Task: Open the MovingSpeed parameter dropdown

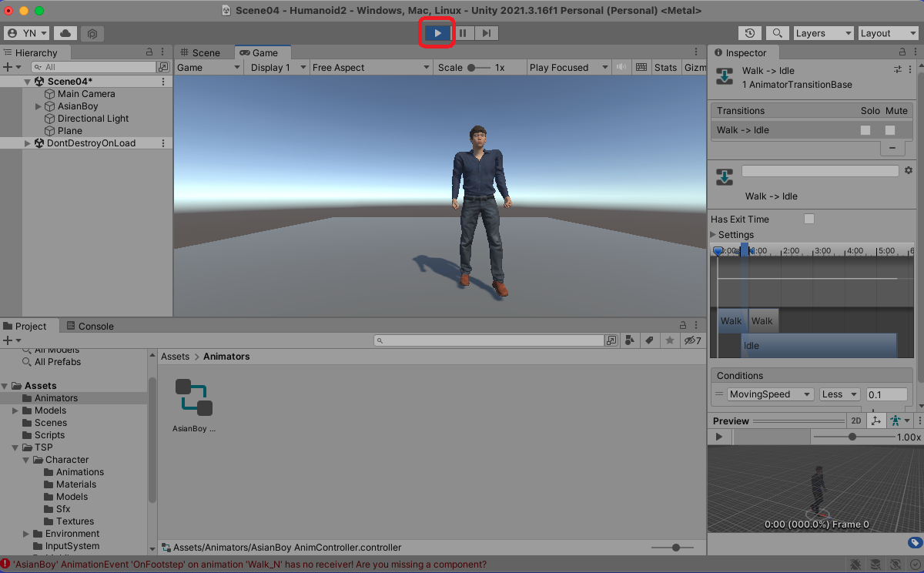Action: 770,394
